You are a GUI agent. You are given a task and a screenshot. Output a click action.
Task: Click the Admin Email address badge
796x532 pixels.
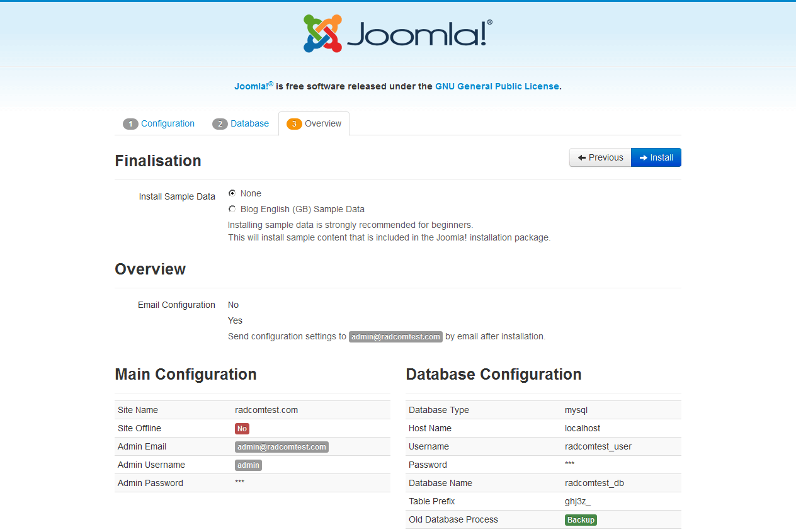281,447
